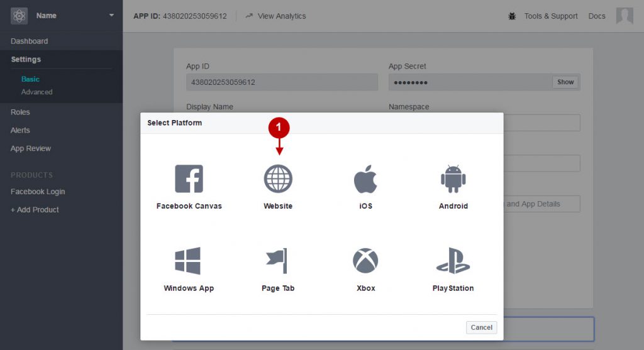Open the bug icon next to Tools & Support

pos(512,16)
